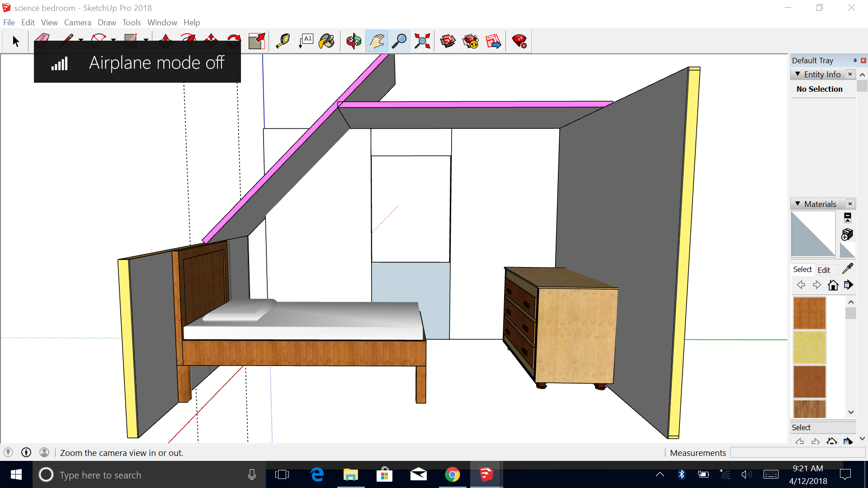Show the materials secondary selection pane
868x488 pixels.
(847, 218)
